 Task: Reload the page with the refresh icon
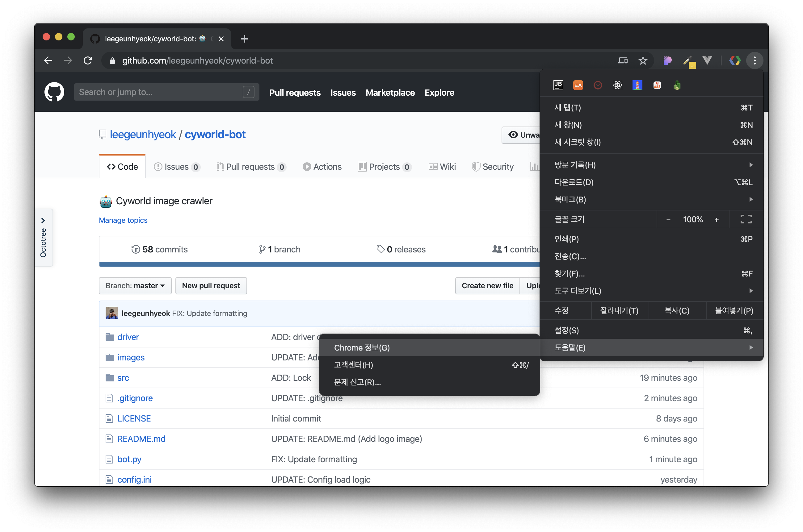click(88, 61)
